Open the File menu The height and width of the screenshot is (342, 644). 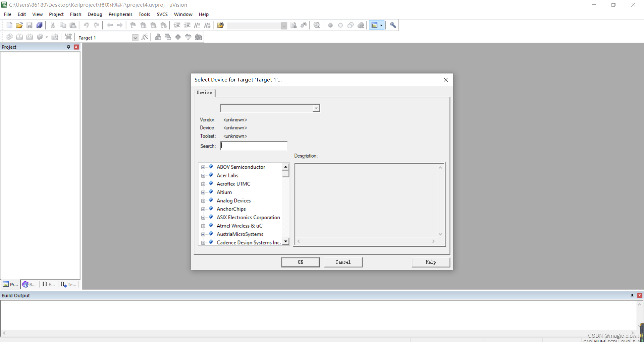[7, 14]
